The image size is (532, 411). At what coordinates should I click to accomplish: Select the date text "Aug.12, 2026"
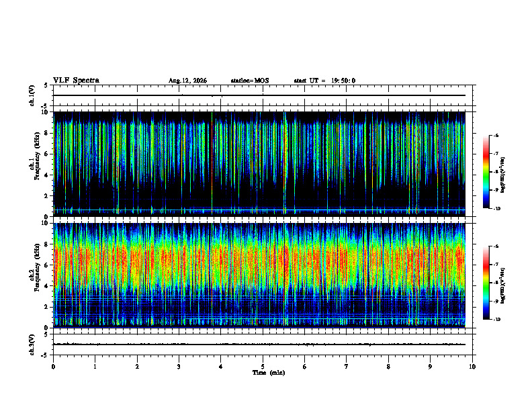click(187, 81)
